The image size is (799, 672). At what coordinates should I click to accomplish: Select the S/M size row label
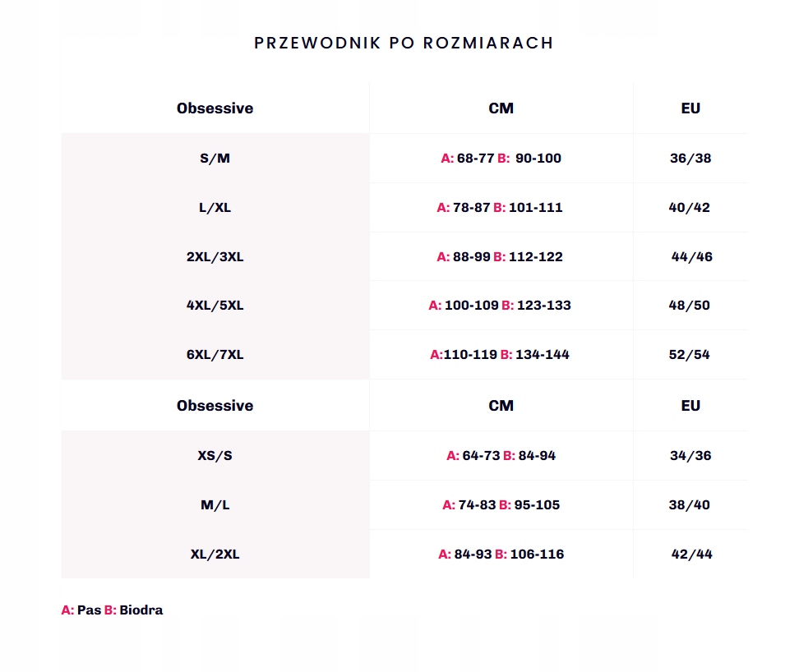tap(215, 159)
